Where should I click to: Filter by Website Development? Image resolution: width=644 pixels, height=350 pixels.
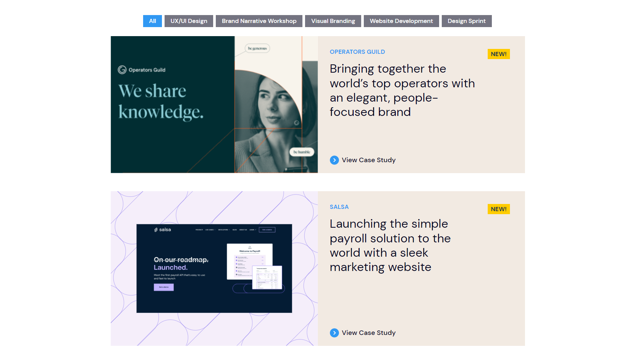(401, 21)
